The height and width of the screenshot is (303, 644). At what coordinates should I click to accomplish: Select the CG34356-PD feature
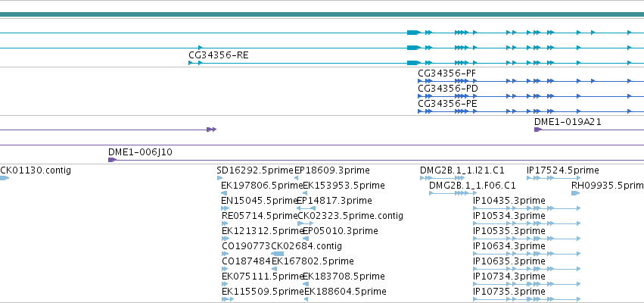point(530,96)
